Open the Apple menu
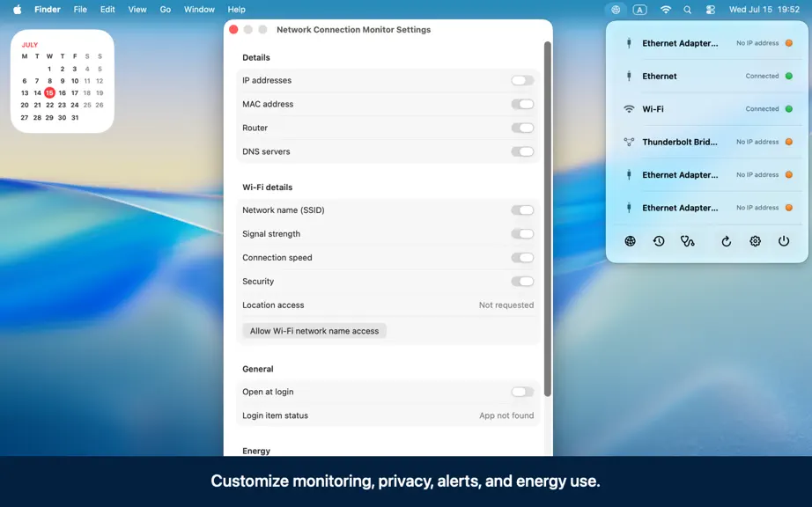This screenshot has width=812, height=507. tap(17, 10)
